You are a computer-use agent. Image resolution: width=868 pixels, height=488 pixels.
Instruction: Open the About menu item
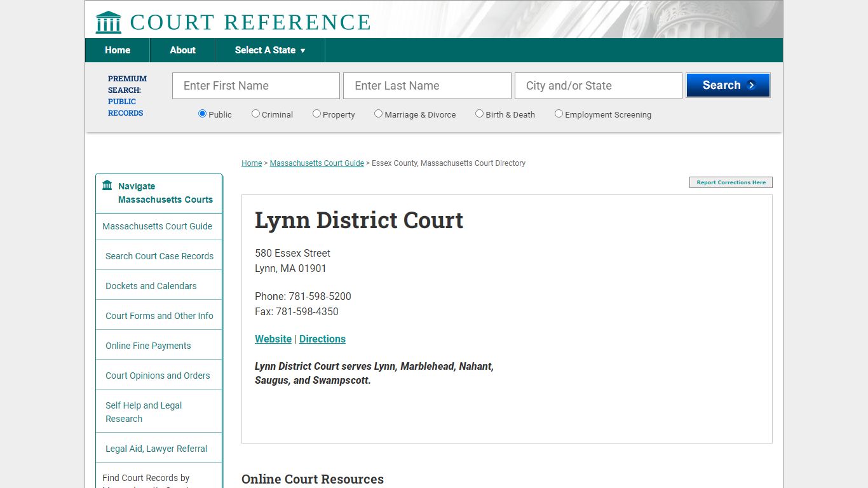tap(182, 50)
